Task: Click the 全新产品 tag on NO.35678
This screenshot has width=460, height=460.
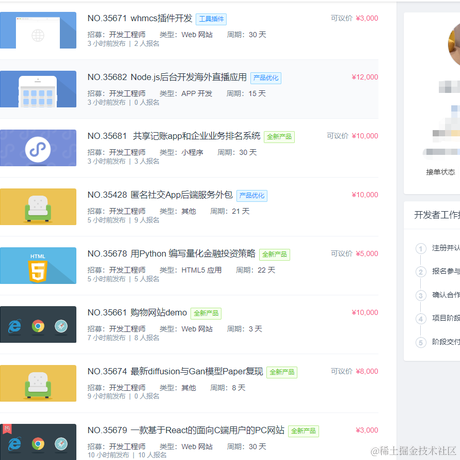Action: pyautogui.click(x=275, y=255)
